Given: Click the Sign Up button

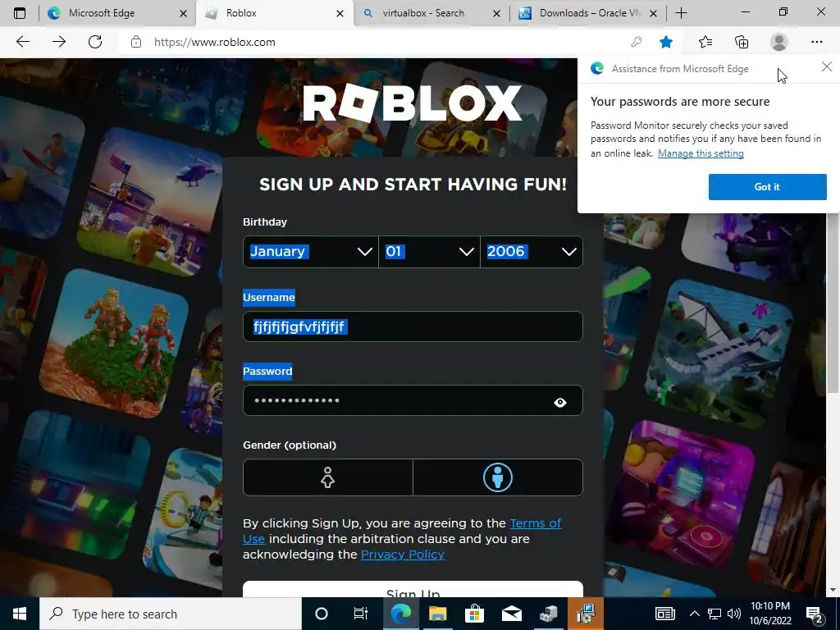Looking at the screenshot, I should [x=413, y=589].
